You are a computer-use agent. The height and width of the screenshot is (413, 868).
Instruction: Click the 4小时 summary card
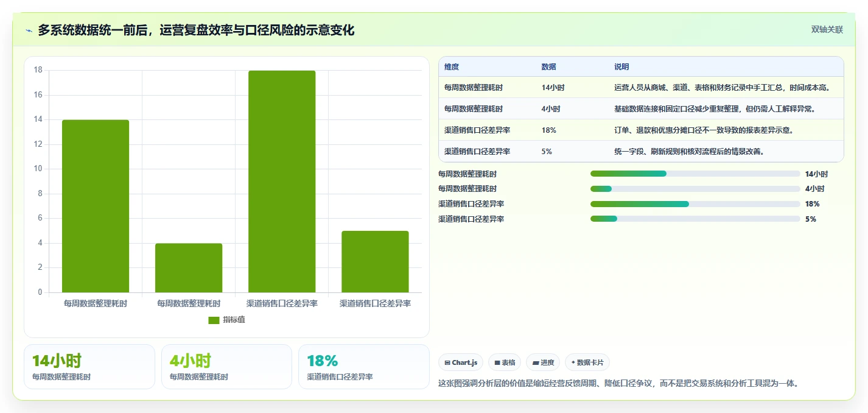227,367
